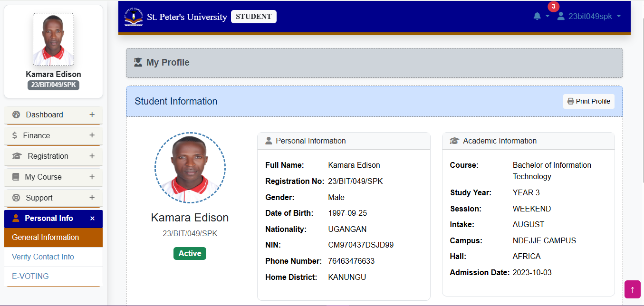Image resolution: width=644 pixels, height=306 pixels.
Task: Click the user account avatar icon
Action: pos(561,16)
